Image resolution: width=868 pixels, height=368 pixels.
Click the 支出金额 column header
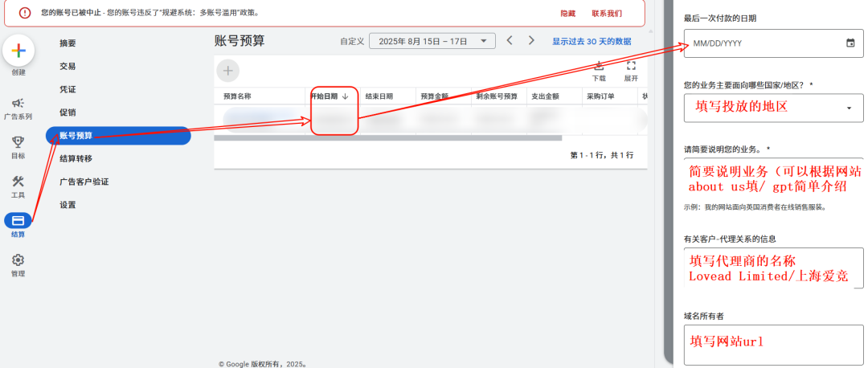pos(545,96)
